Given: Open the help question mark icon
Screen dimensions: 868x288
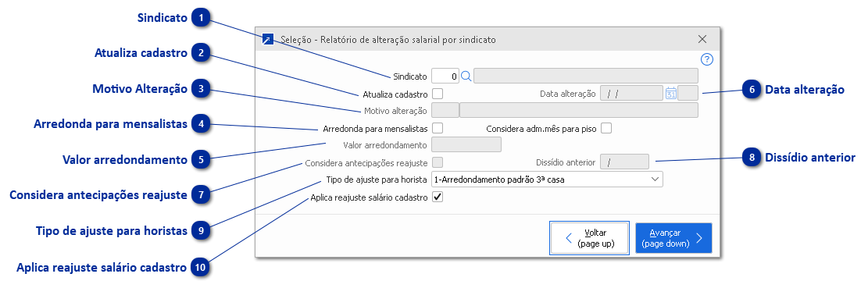Looking at the screenshot, I should [x=707, y=59].
